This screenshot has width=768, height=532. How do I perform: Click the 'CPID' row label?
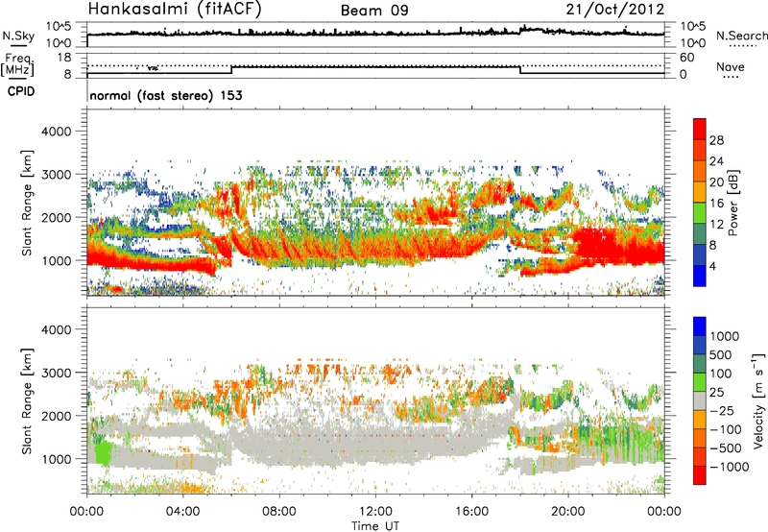(x=21, y=91)
